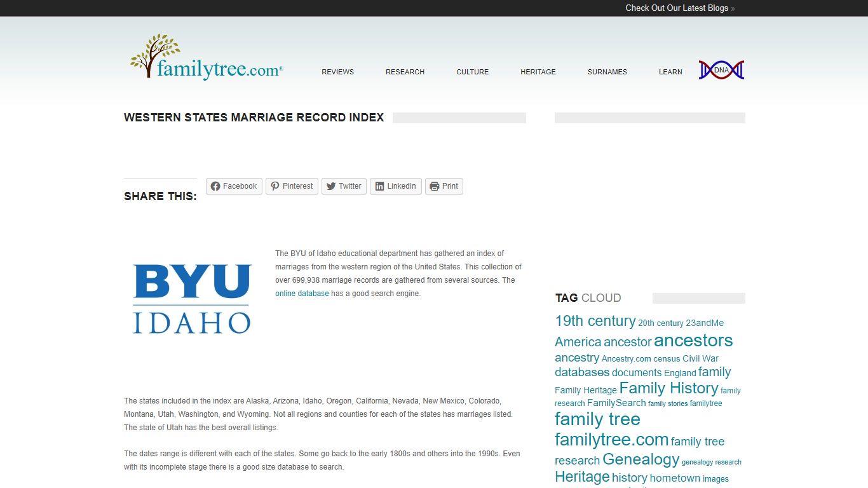
Task: Click the Western States Marriage Record Index heading
Action: pos(254,118)
